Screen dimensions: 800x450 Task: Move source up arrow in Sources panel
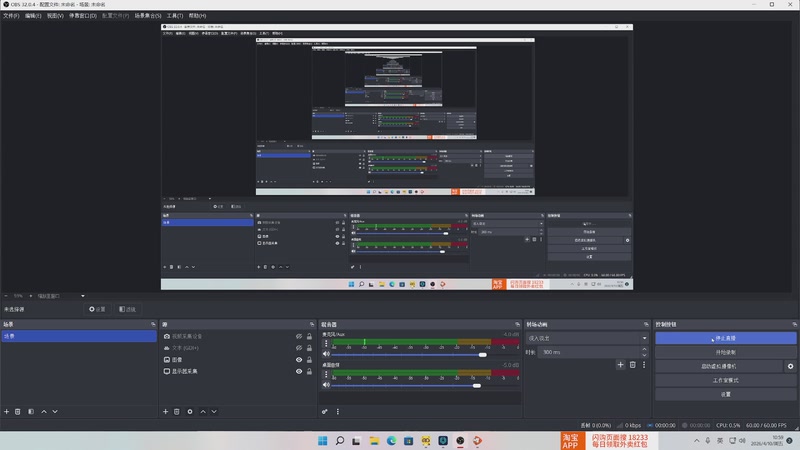click(203, 412)
